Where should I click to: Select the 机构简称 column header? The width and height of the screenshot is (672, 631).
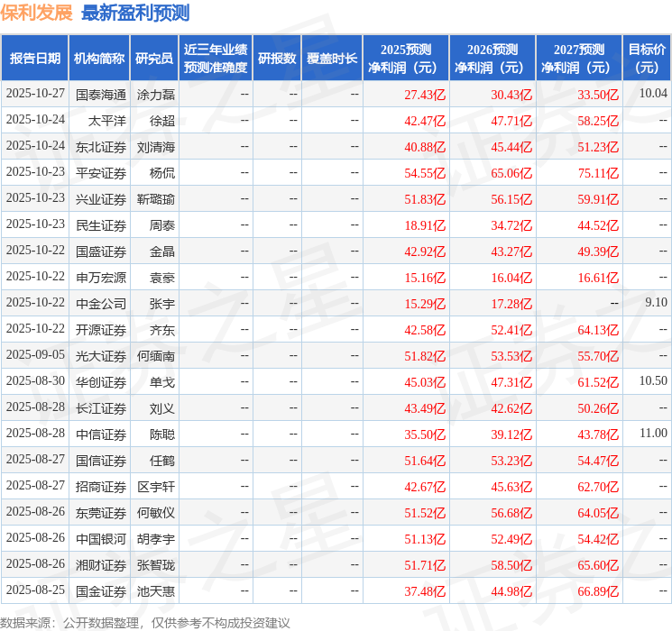tap(99, 59)
